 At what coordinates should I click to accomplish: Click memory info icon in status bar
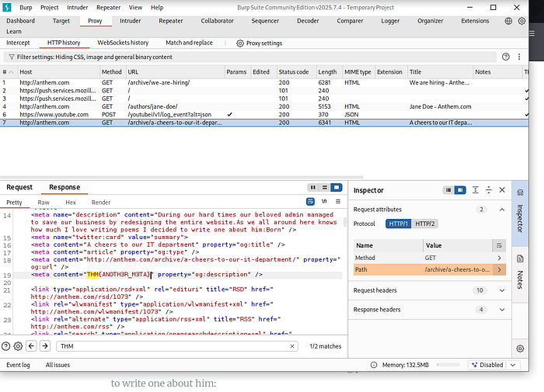pos(374,365)
